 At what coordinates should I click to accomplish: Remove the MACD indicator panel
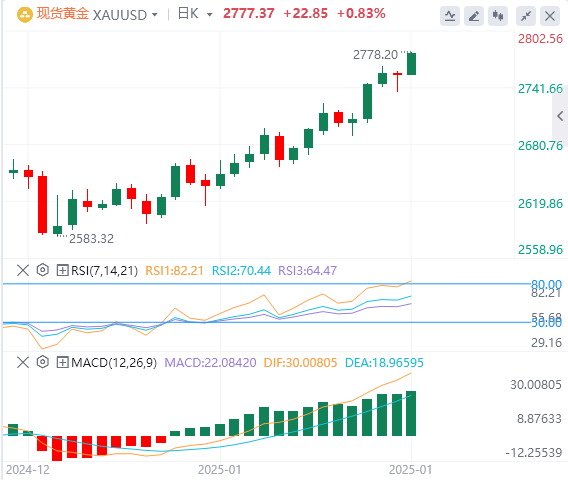(x=23, y=362)
